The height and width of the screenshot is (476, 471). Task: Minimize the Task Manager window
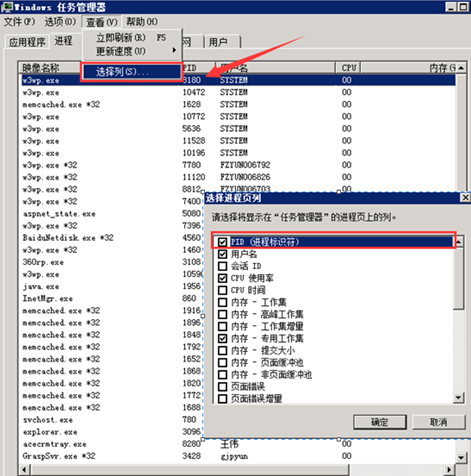click(451, 7)
